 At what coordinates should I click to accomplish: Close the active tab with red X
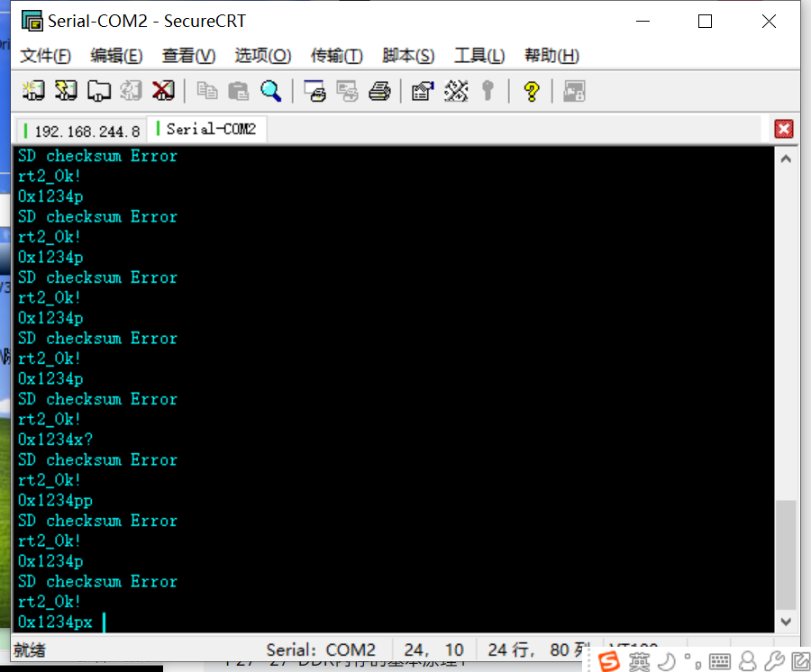point(784,129)
